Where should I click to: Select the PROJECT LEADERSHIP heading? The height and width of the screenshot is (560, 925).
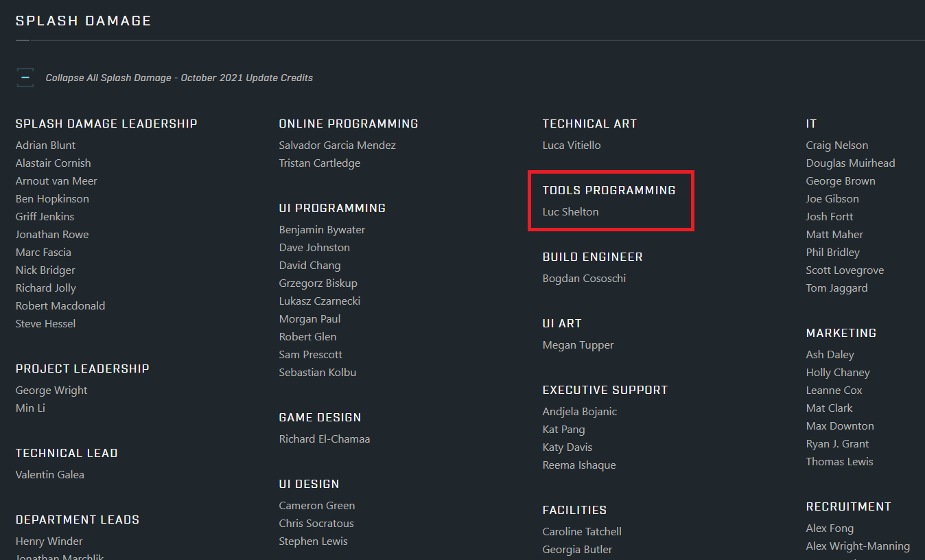(82, 369)
